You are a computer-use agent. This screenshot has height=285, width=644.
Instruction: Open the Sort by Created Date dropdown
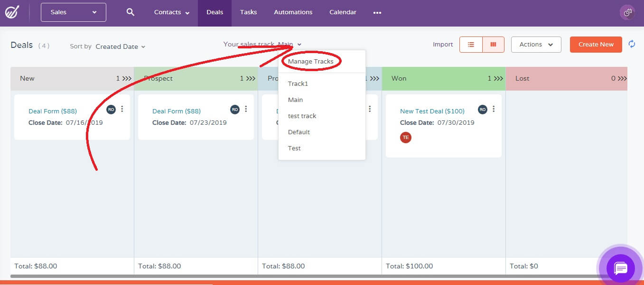[x=119, y=46]
